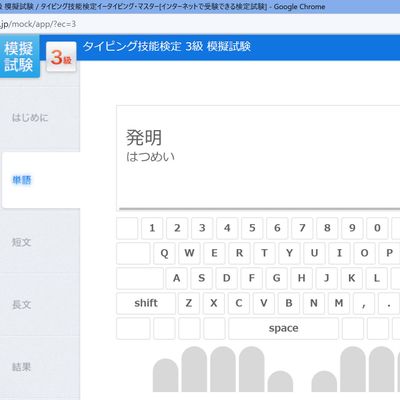
Task: Click the 7 key on virtual keyboard
Action: pyautogui.click(x=302, y=228)
